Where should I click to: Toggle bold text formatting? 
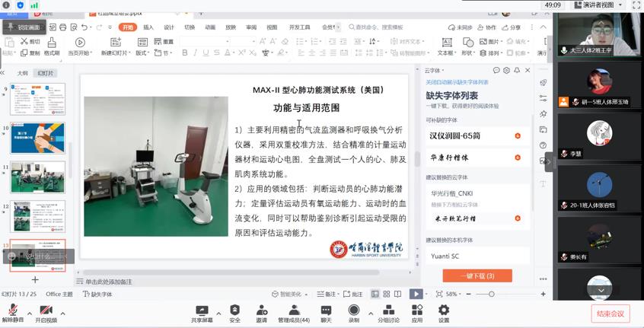[x=184, y=53]
